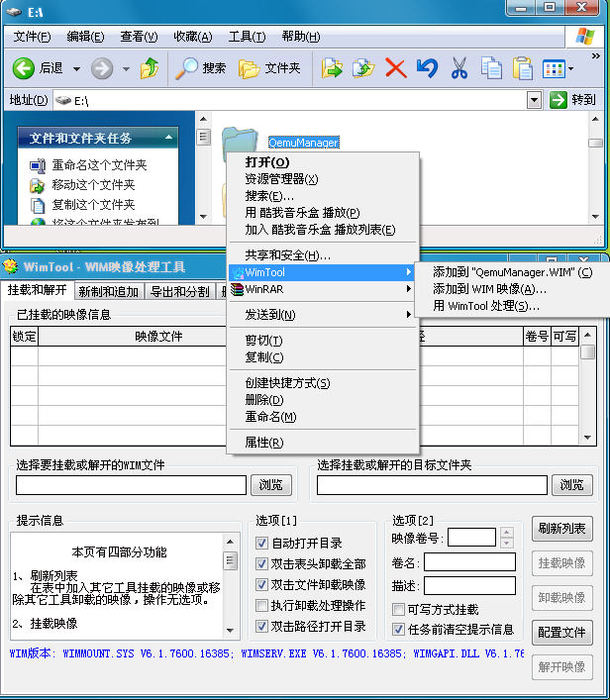Enable 可写方式挂载 checkbox

[399, 610]
